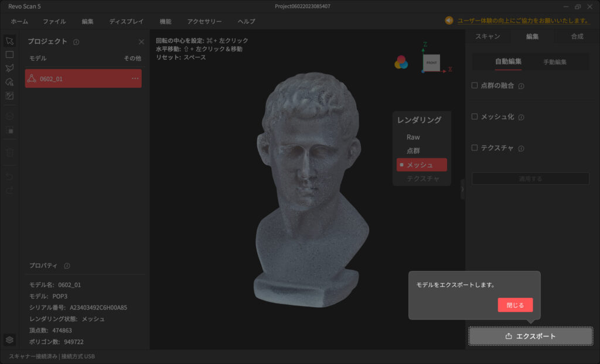The height and width of the screenshot is (364, 600).
Task: Open the 編集 menu in the menu bar
Action: point(88,22)
